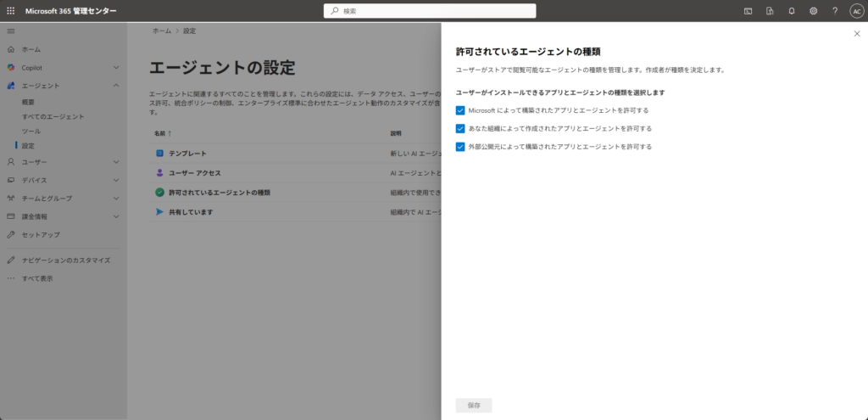Uncheck 外部公開元 apps and agents checkbox
Image resolution: width=868 pixels, height=420 pixels.
(460, 147)
